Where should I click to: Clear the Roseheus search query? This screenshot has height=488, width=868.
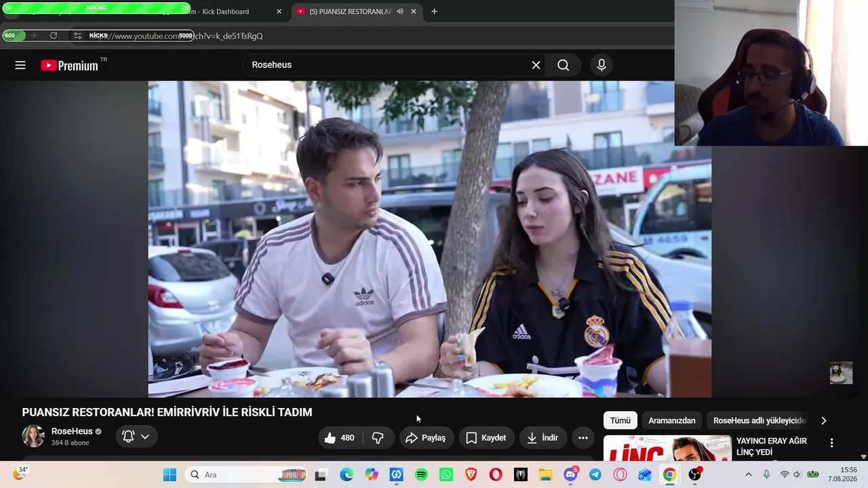tap(536, 65)
